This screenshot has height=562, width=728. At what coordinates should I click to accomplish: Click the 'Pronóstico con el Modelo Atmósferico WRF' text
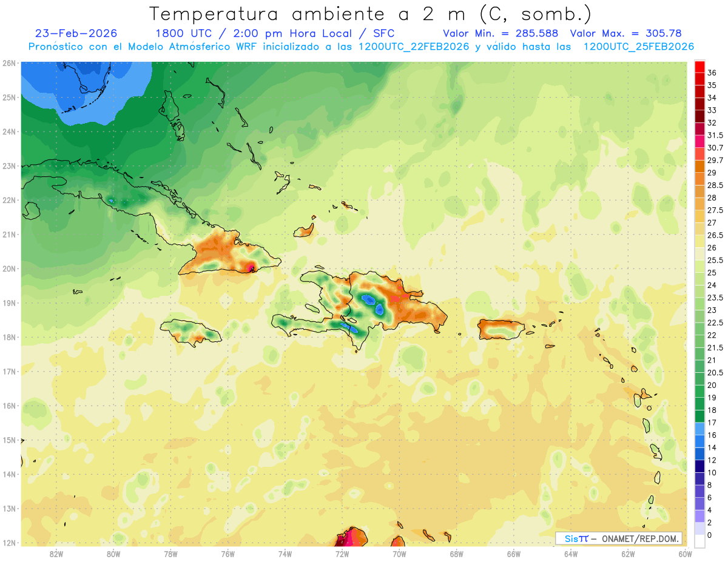(143, 47)
